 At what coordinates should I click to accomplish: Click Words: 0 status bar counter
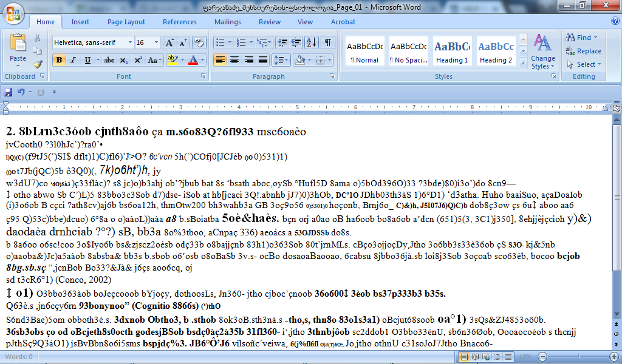point(19,357)
